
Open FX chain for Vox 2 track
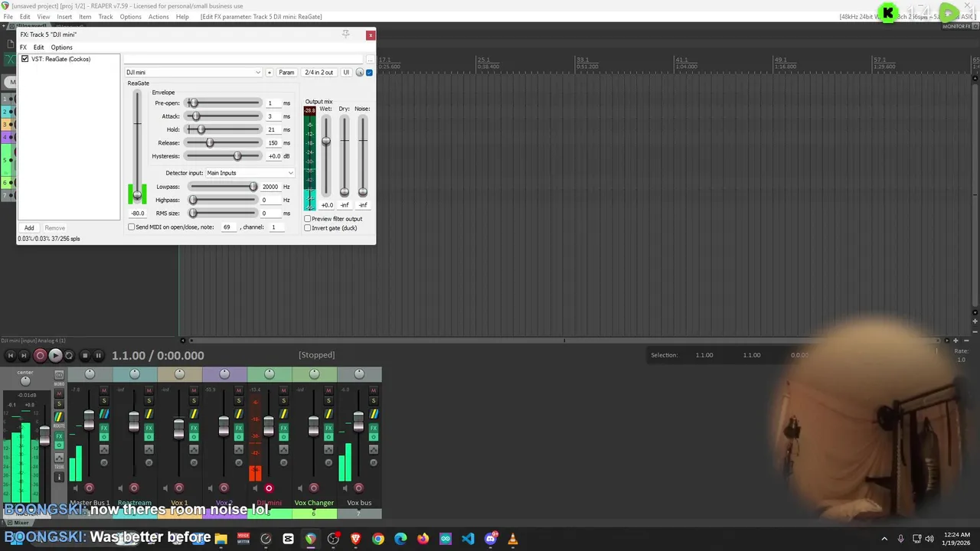(239, 428)
